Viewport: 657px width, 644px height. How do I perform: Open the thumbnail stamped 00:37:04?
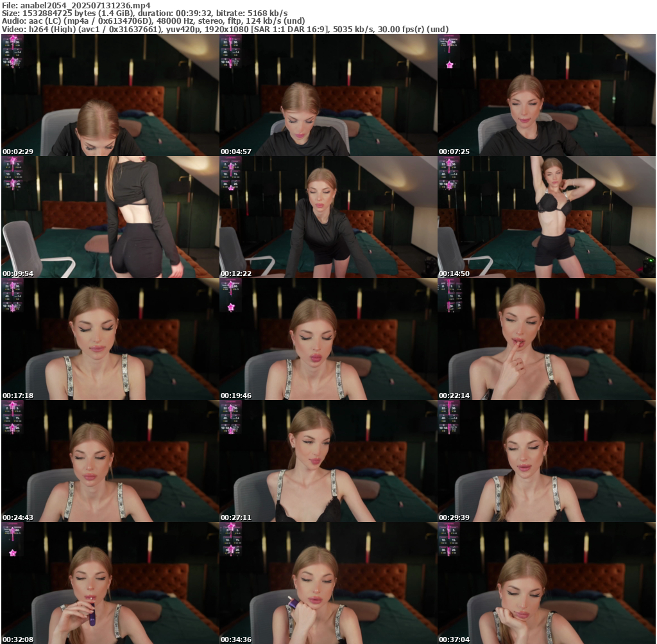coord(547,583)
